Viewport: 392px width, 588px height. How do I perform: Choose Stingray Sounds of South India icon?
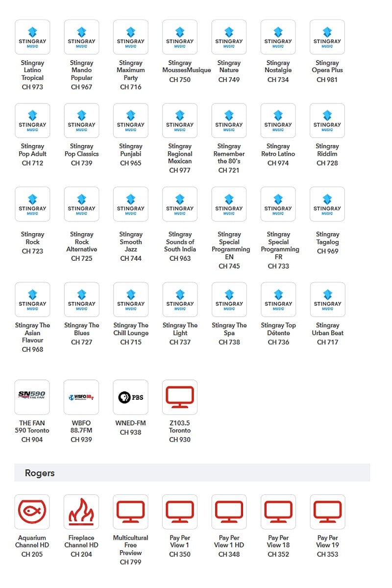click(180, 204)
